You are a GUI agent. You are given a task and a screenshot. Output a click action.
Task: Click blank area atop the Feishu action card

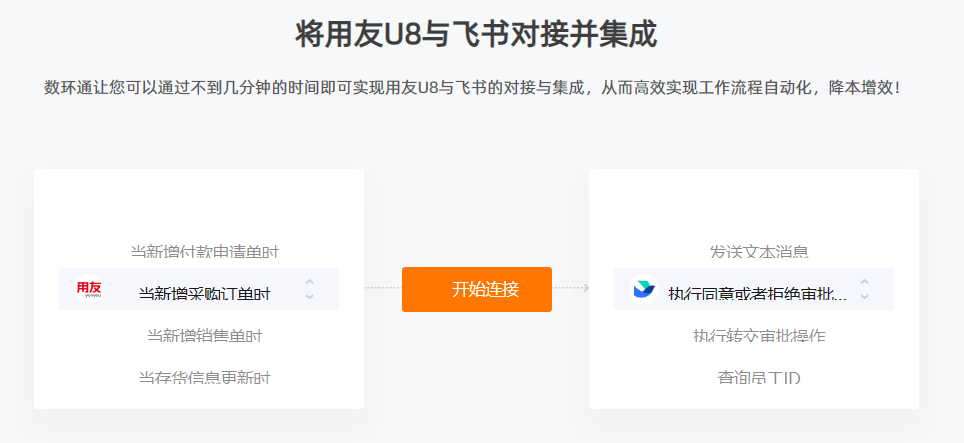(753, 200)
